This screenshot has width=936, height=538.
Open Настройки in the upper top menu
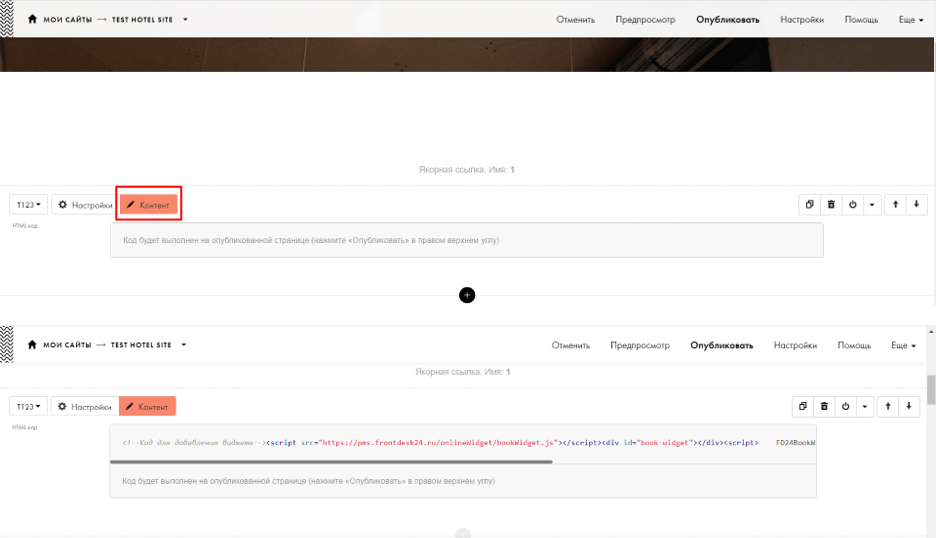click(x=802, y=20)
